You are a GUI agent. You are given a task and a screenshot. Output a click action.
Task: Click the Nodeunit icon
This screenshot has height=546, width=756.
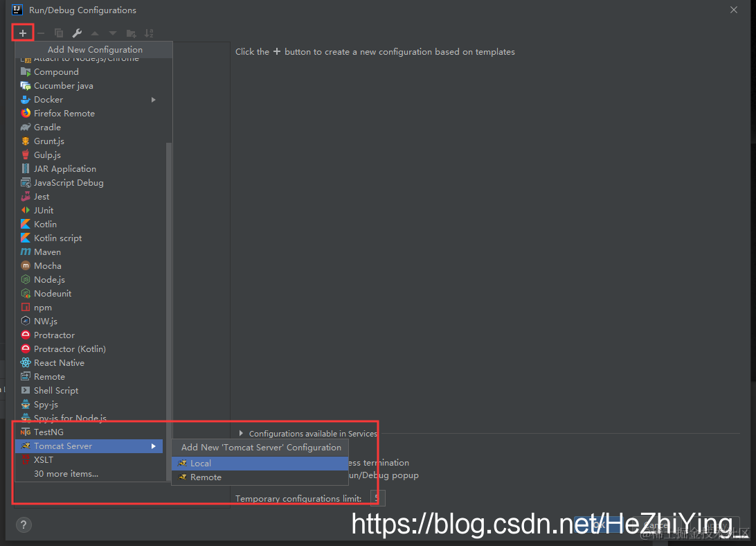pos(26,294)
